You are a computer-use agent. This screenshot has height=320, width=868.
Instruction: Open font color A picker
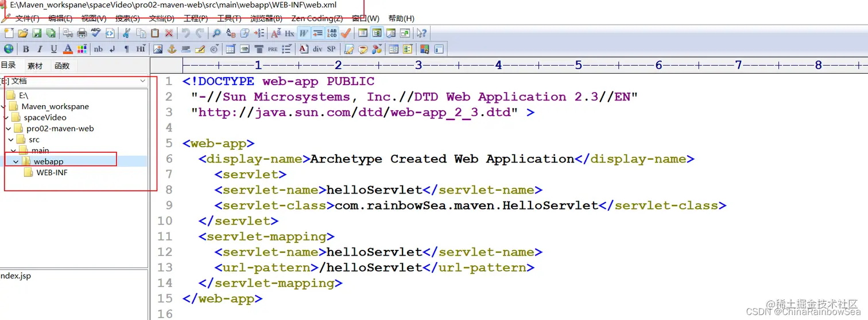pos(67,49)
